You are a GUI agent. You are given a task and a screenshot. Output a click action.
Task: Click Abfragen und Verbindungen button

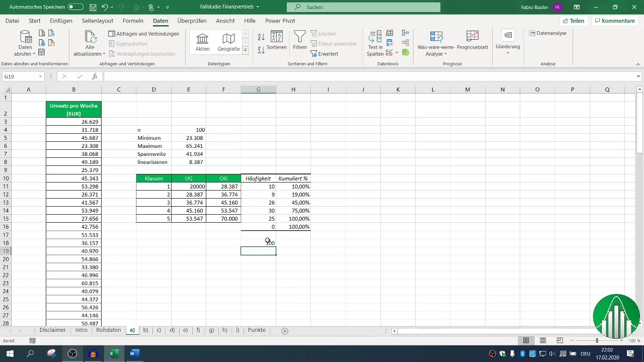pyautogui.click(x=144, y=34)
